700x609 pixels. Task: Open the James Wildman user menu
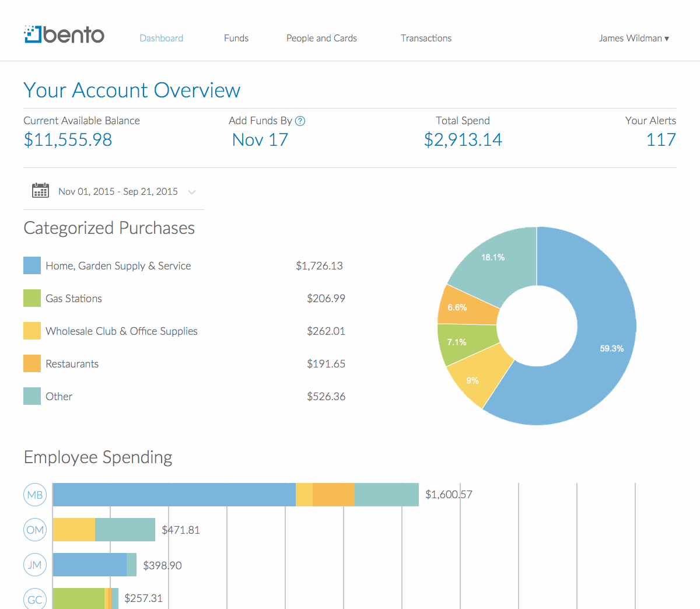[633, 38]
